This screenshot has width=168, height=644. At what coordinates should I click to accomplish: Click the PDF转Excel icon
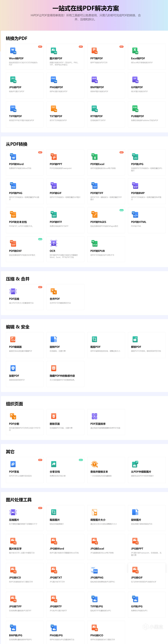pyautogui.click(x=94, y=157)
